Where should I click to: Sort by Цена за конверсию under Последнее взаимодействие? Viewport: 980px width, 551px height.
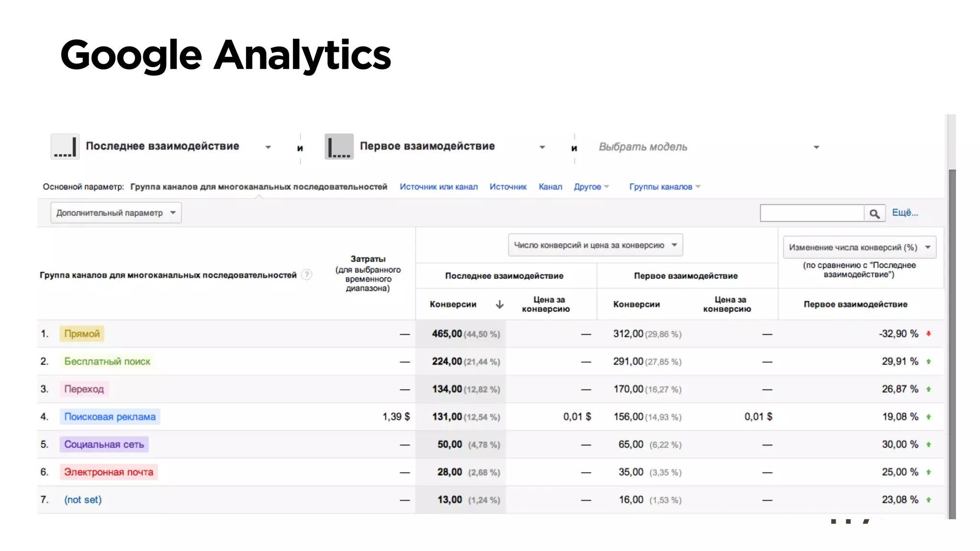pyautogui.click(x=546, y=304)
